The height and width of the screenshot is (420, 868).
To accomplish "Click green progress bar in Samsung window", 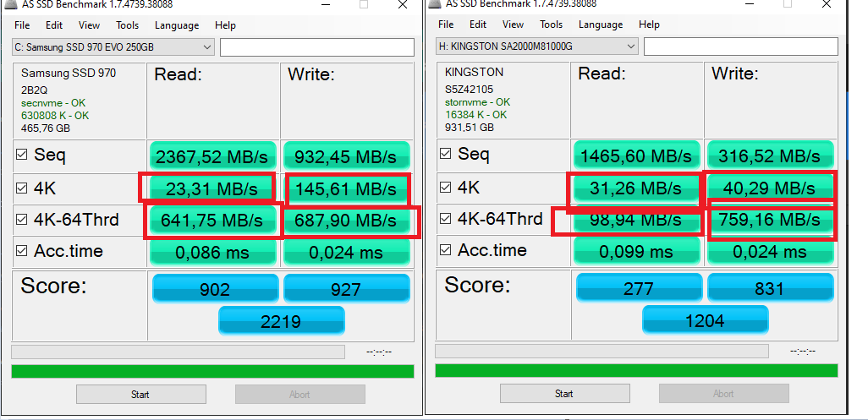I will [212, 371].
